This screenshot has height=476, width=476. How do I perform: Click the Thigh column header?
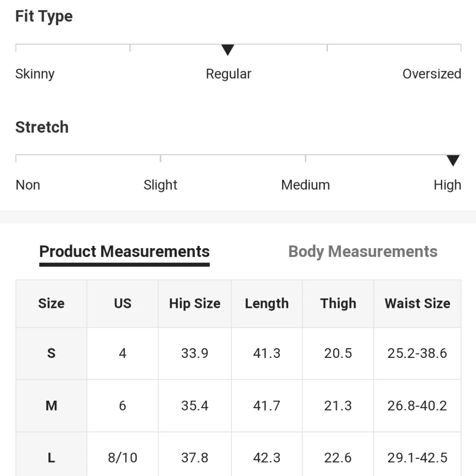(338, 304)
